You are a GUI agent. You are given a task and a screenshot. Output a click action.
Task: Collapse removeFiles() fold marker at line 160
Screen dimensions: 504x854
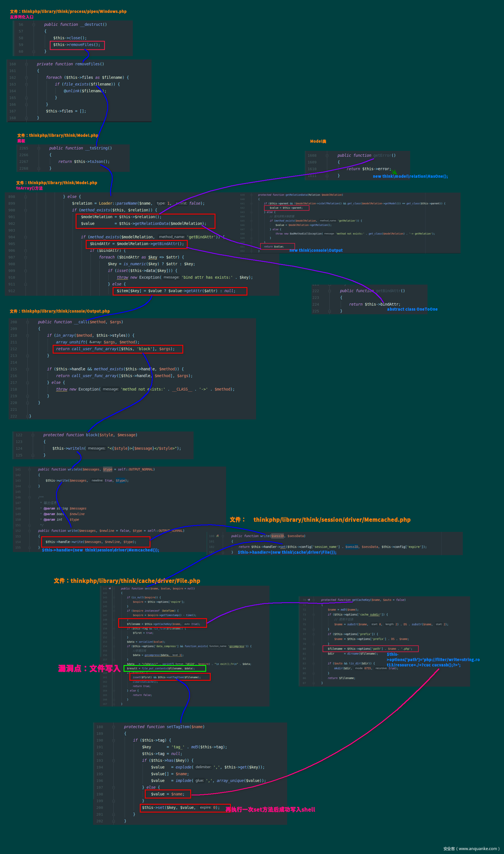(26, 64)
